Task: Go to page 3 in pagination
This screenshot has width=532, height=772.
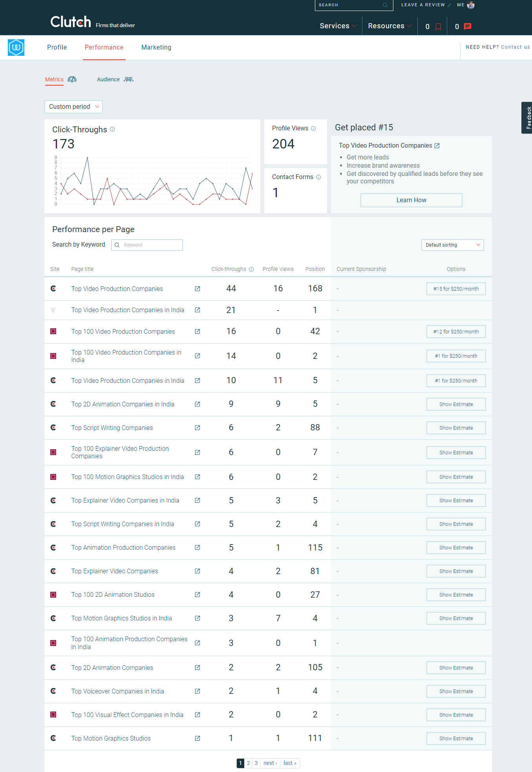Action: click(x=256, y=763)
